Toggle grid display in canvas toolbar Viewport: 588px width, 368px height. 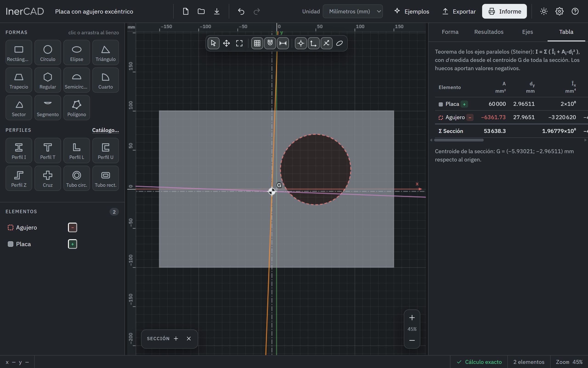coord(257,43)
